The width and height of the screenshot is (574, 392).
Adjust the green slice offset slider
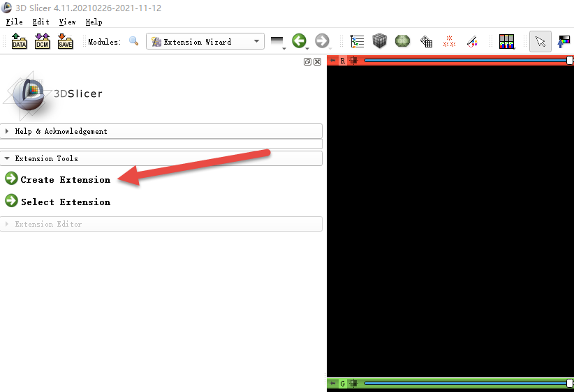469,383
